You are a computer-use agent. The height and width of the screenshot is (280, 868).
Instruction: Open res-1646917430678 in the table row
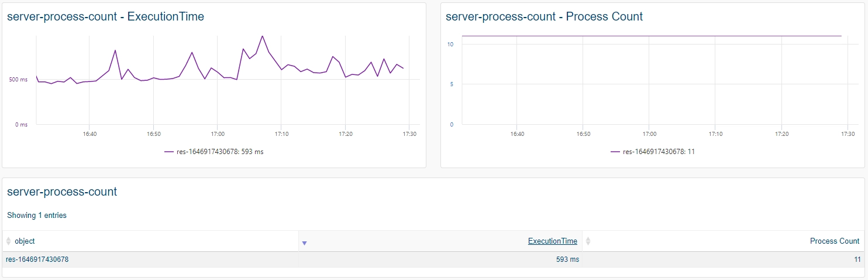(x=37, y=259)
